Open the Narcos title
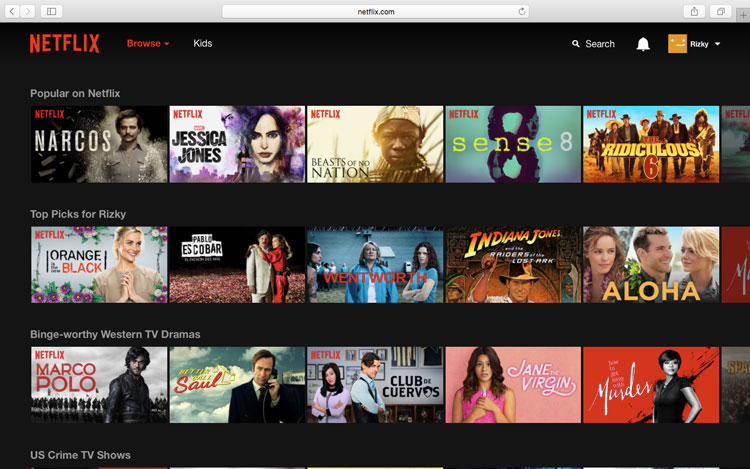The height and width of the screenshot is (469, 750). [x=99, y=144]
